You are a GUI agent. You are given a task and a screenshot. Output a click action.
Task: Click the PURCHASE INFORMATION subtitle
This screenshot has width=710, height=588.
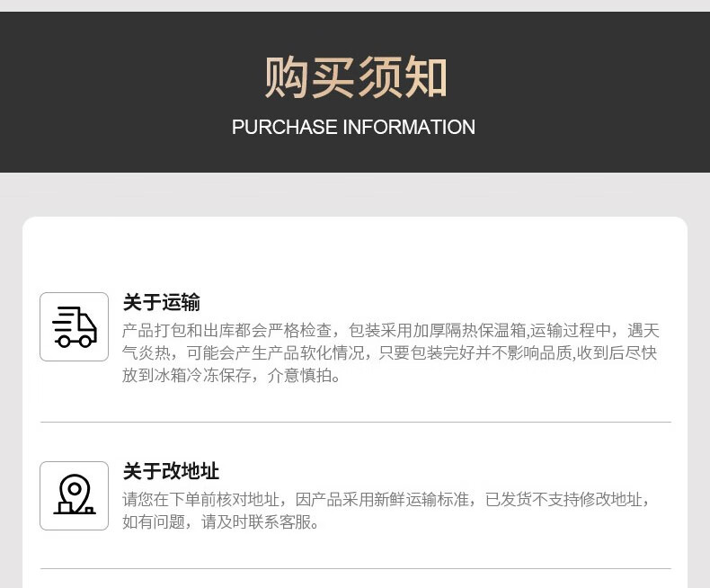tap(353, 127)
